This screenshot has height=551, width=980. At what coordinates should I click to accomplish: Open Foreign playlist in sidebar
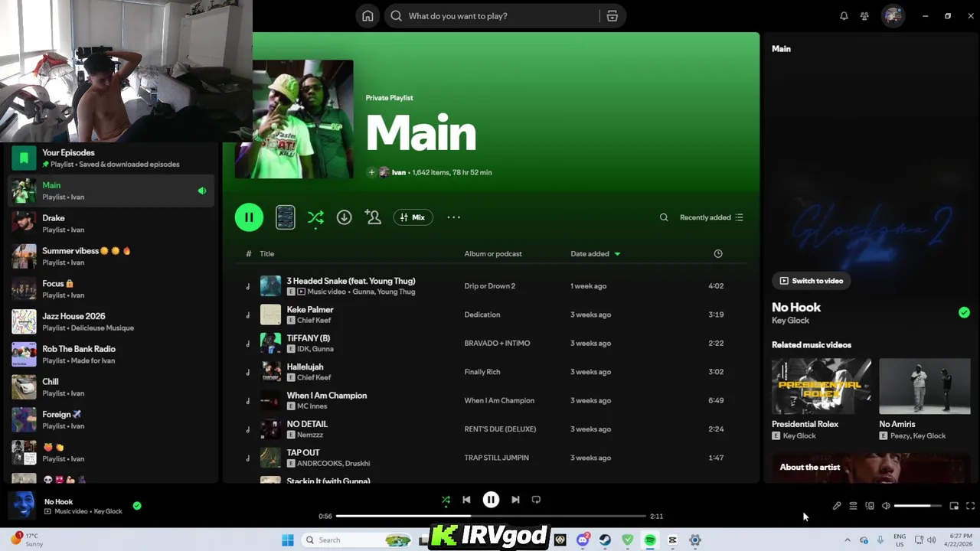coord(110,420)
